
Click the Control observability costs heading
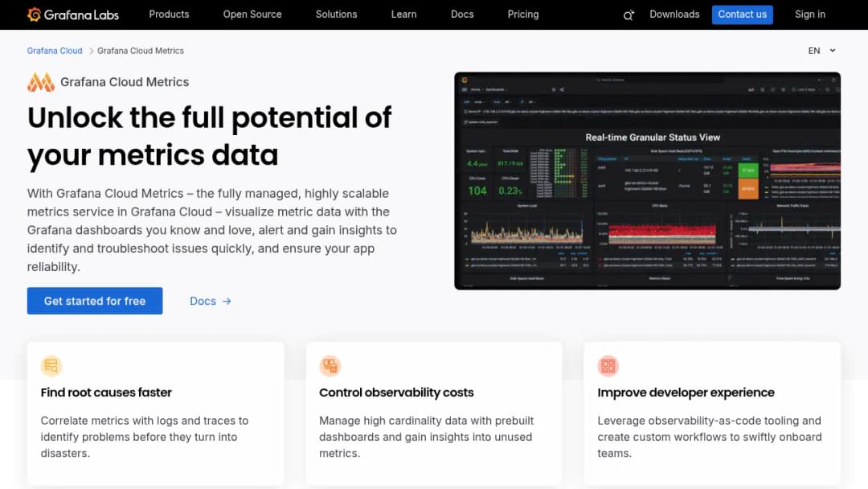tap(396, 392)
